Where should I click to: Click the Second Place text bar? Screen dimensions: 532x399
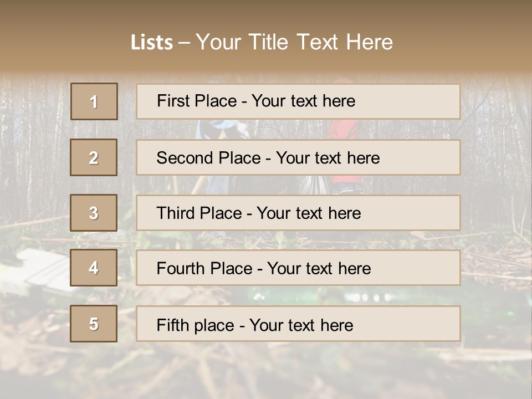tap(298, 157)
